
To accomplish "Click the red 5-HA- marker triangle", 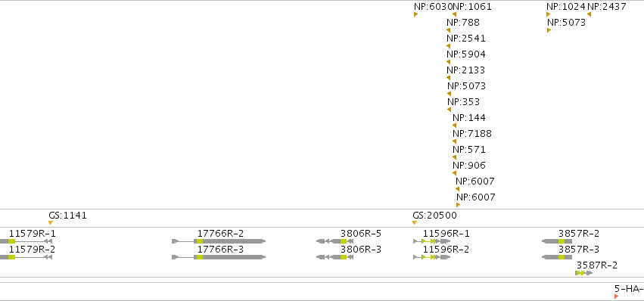I will pyautogui.click(x=616, y=296).
